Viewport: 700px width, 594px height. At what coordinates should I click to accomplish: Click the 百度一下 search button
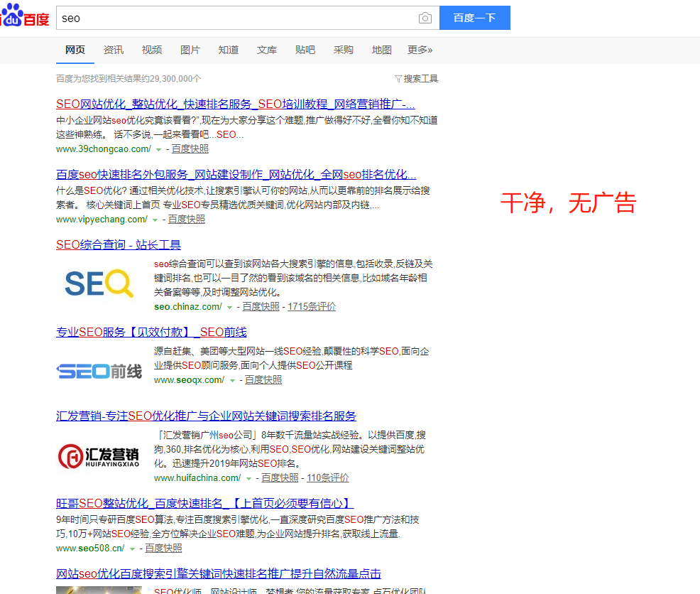tap(474, 18)
